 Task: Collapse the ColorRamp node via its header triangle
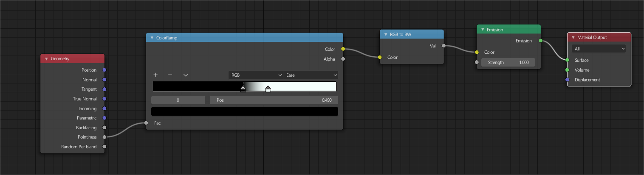tap(152, 38)
